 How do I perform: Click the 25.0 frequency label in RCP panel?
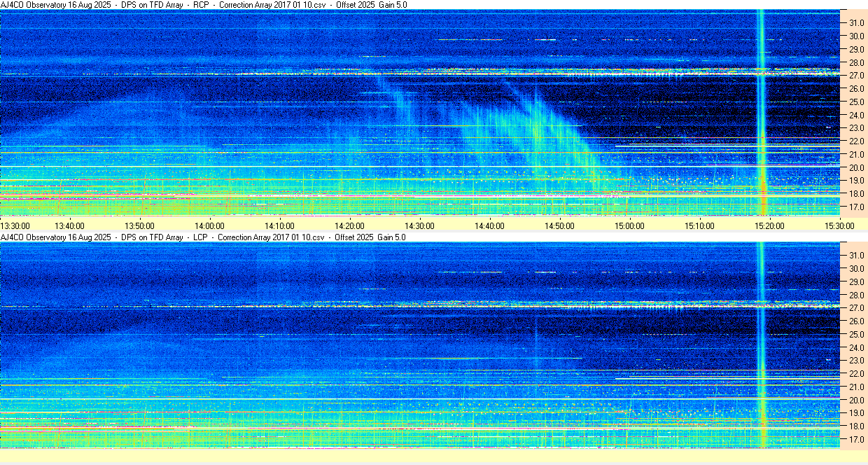click(x=857, y=102)
